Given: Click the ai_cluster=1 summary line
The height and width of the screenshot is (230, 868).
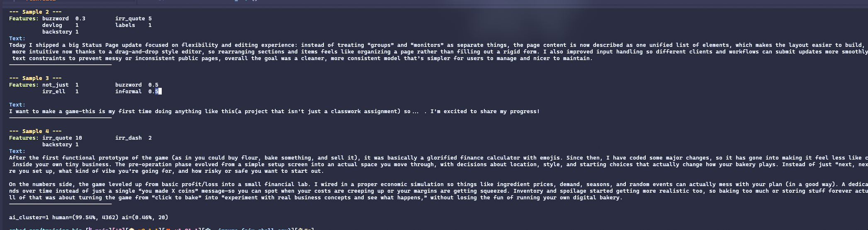Looking at the screenshot, I should [88, 218].
